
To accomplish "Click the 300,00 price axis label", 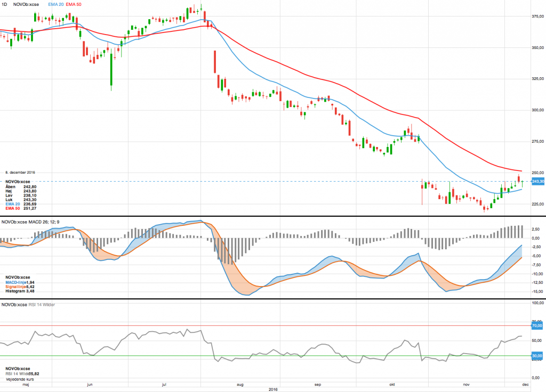I will (537, 110).
